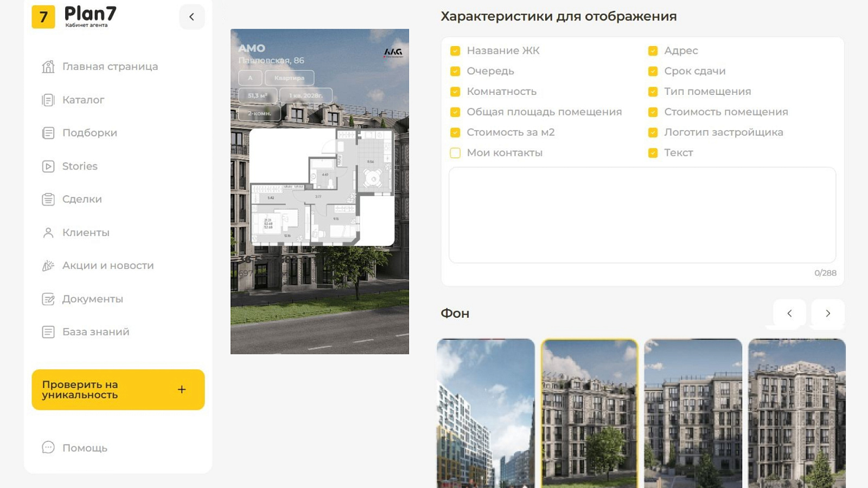Toggle Срок сдачи checkbox

pyautogui.click(x=653, y=71)
